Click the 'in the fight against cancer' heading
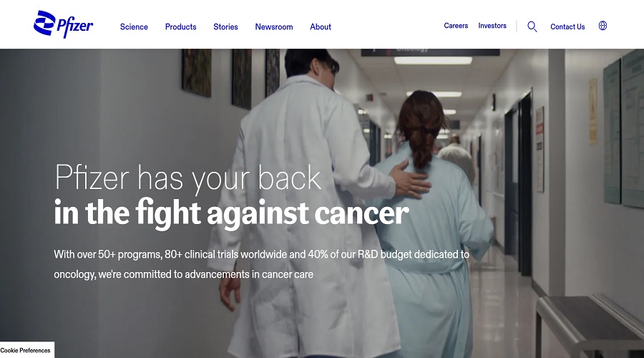 point(231,213)
